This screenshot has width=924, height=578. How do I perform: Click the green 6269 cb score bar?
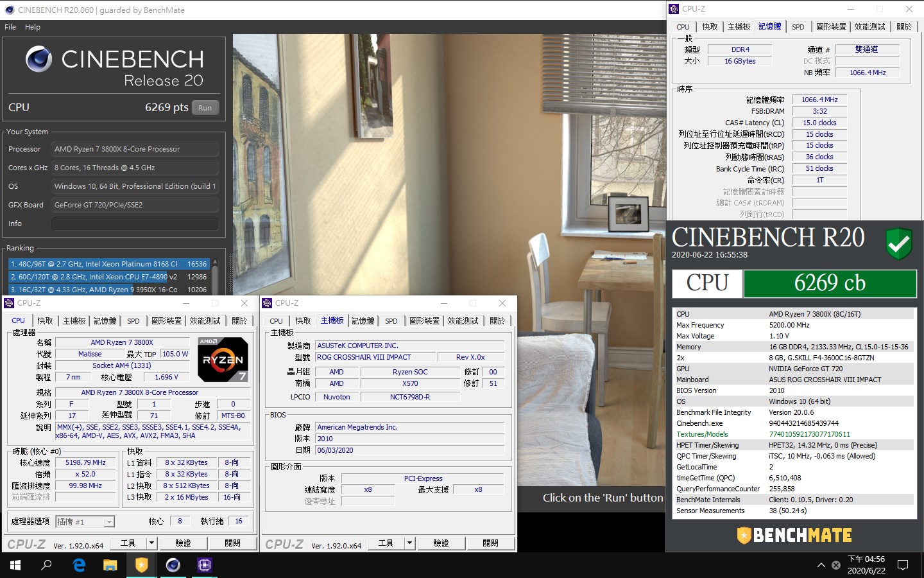[x=830, y=283]
